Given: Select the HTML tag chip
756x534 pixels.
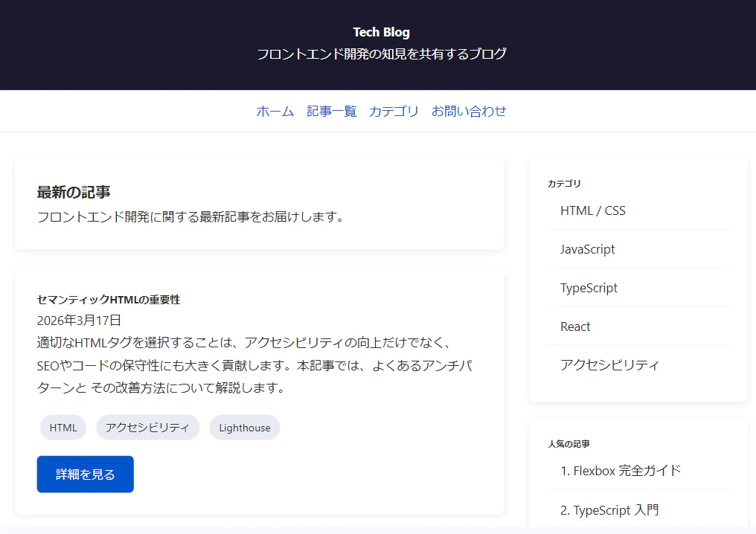Looking at the screenshot, I should (x=63, y=428).
